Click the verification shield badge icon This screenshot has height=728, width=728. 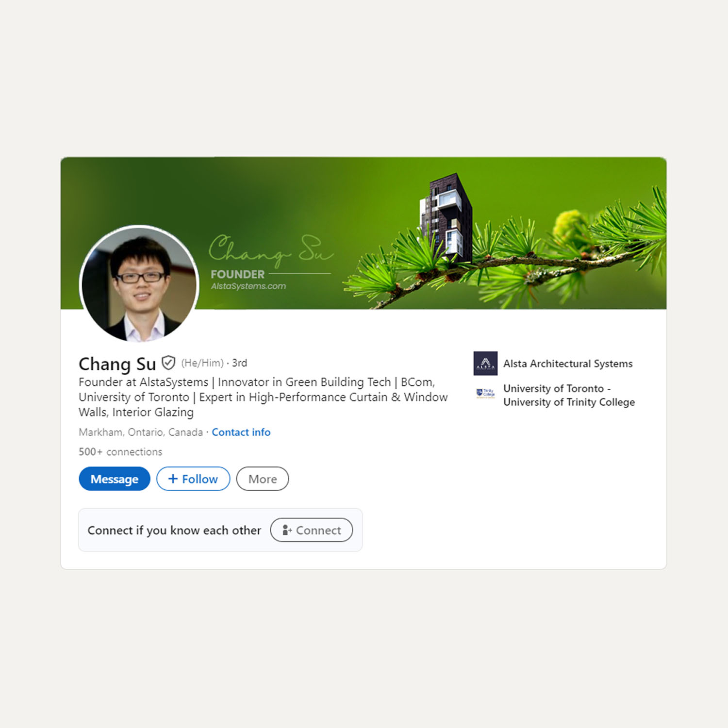168,363
